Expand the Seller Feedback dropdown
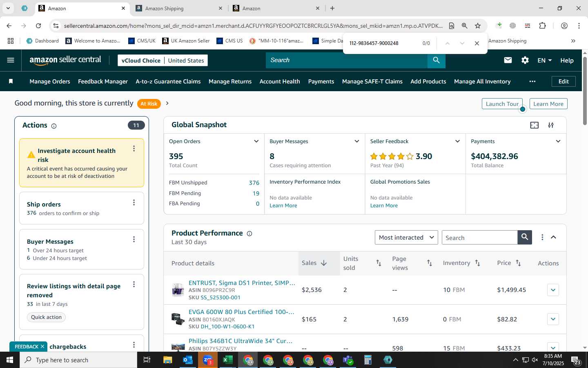The width and height of the screenshot is (588, 368). pos(457,141)
